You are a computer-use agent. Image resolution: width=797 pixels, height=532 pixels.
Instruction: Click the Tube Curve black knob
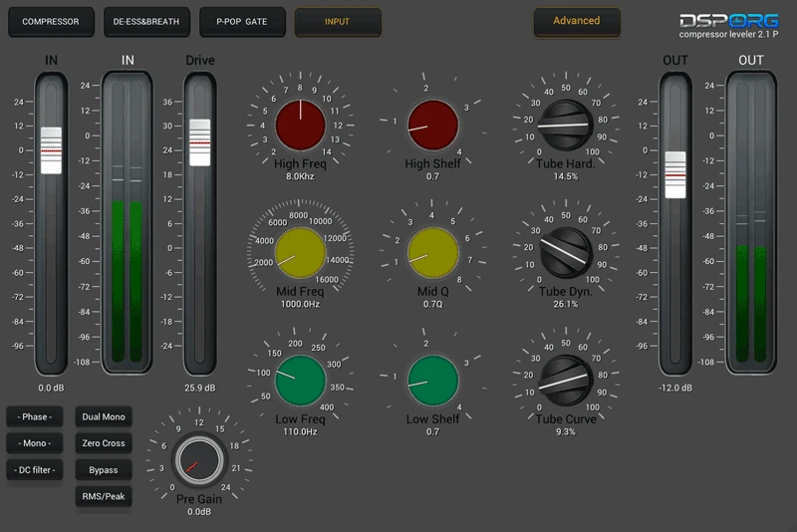click(x=565, y=381)
